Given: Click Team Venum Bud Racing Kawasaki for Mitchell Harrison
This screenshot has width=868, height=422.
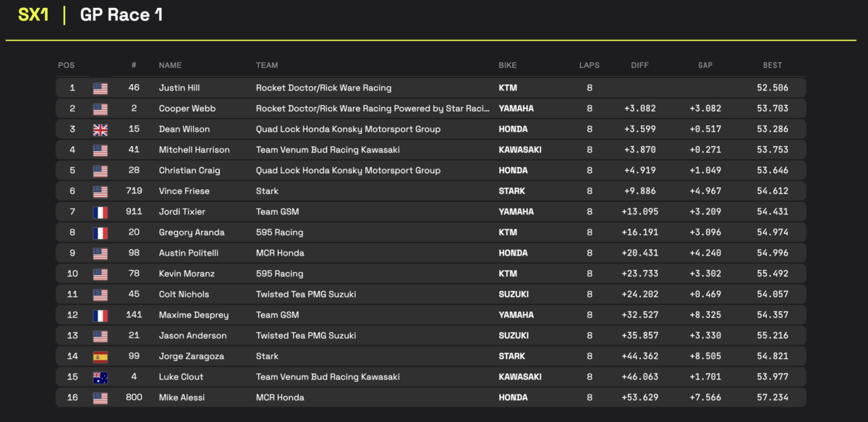Looking at the screenshot, I should coord(328,150).
